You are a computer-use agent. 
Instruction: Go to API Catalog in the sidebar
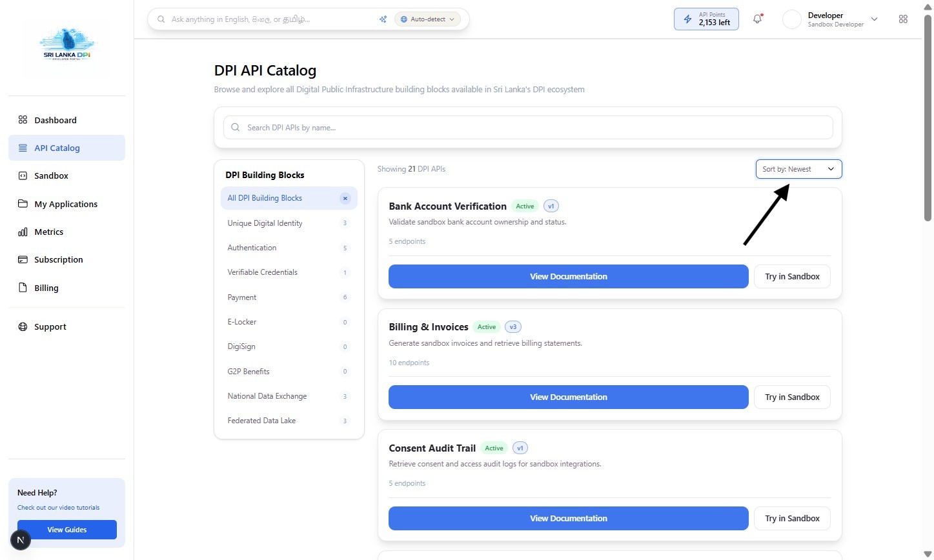click(66, 148)
